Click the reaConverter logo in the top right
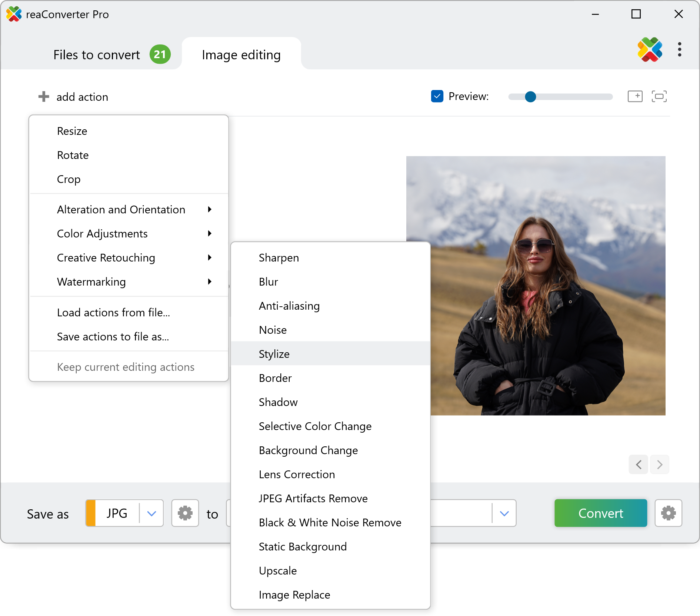700x616 pixels. tap(650, 50)
